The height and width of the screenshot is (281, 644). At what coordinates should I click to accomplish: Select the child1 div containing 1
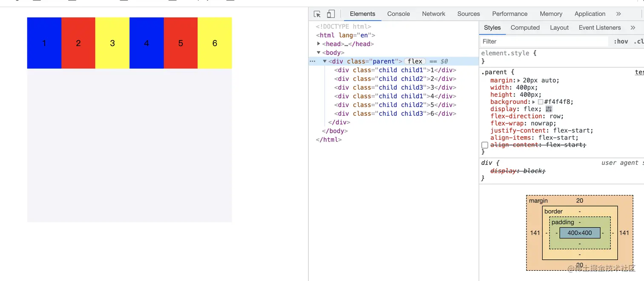[x=395, y=70]
